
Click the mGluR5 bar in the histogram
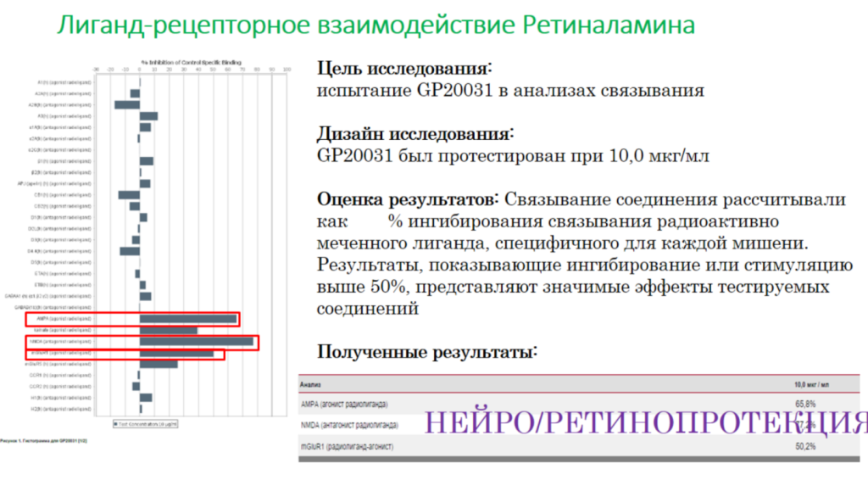coord(159,364)
